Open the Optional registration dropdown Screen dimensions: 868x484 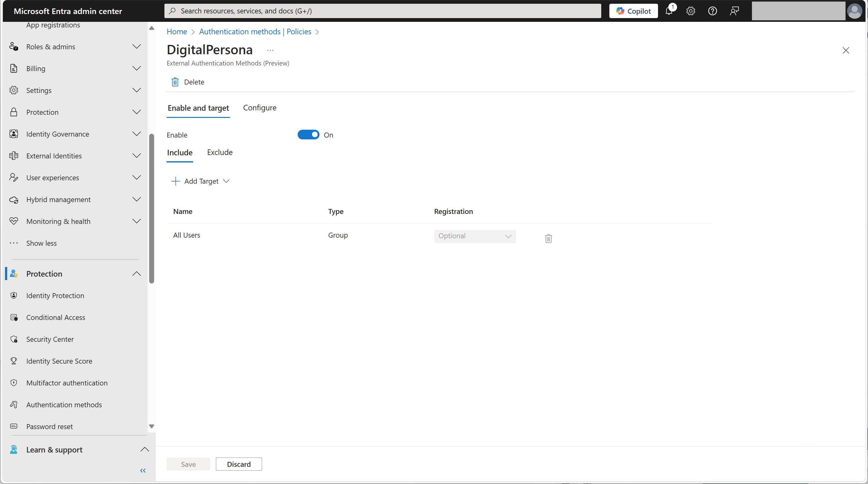[x=475, y=236]
